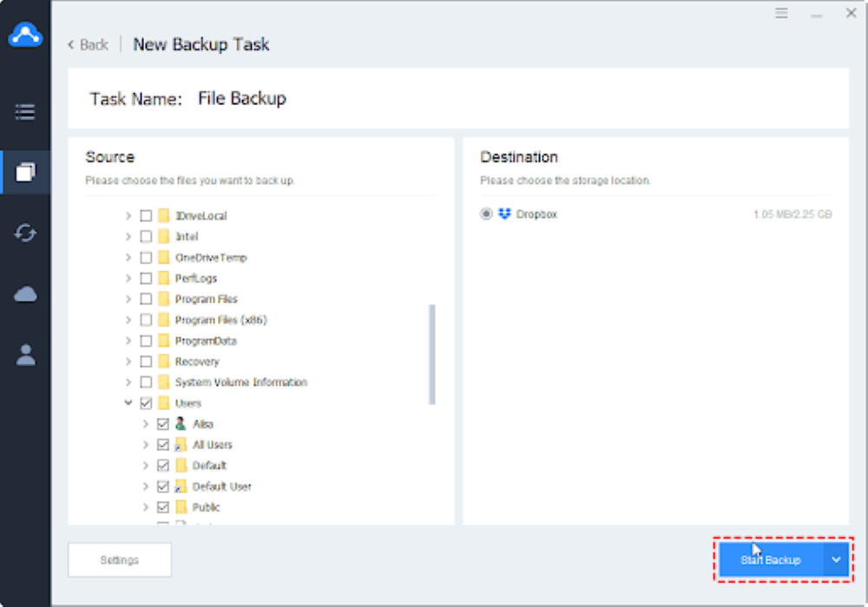Check the Recovery folder checkbox
Image resolution: width=868 pixels, height=607 pixels.
146,361
